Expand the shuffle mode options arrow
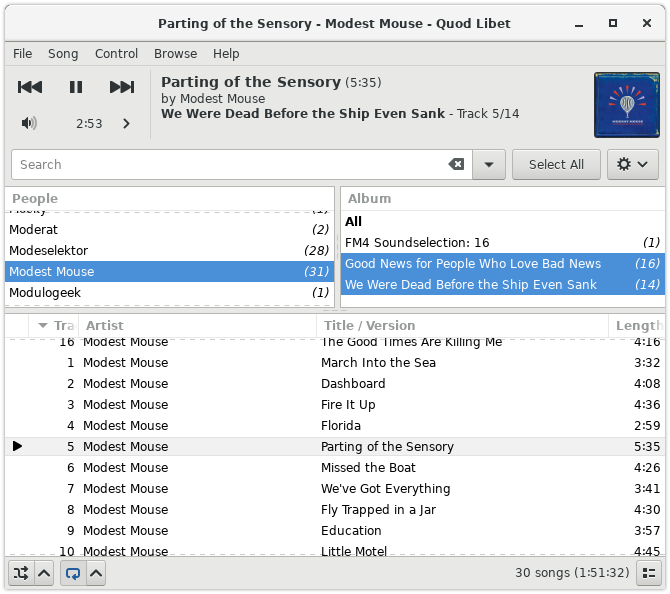670x594 pixels. point(44,573)
